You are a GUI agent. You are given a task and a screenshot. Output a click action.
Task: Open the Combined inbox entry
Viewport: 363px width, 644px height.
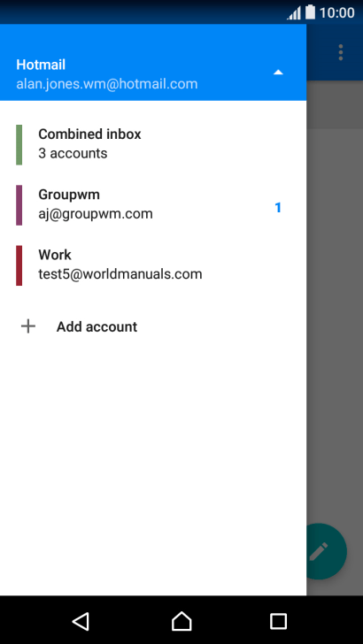pyautogui.click(x=153, y=144)
